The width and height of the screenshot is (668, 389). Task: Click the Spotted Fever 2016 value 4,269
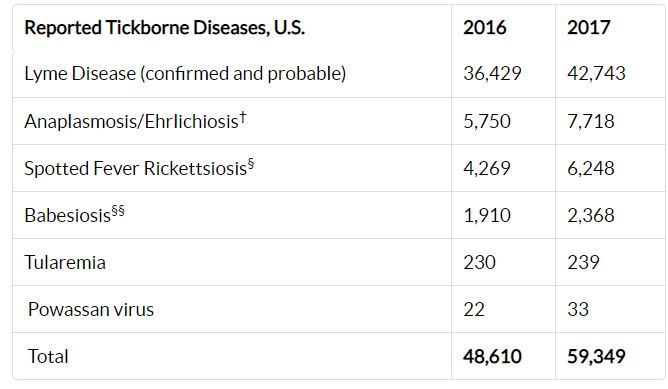tap(487, 168)
